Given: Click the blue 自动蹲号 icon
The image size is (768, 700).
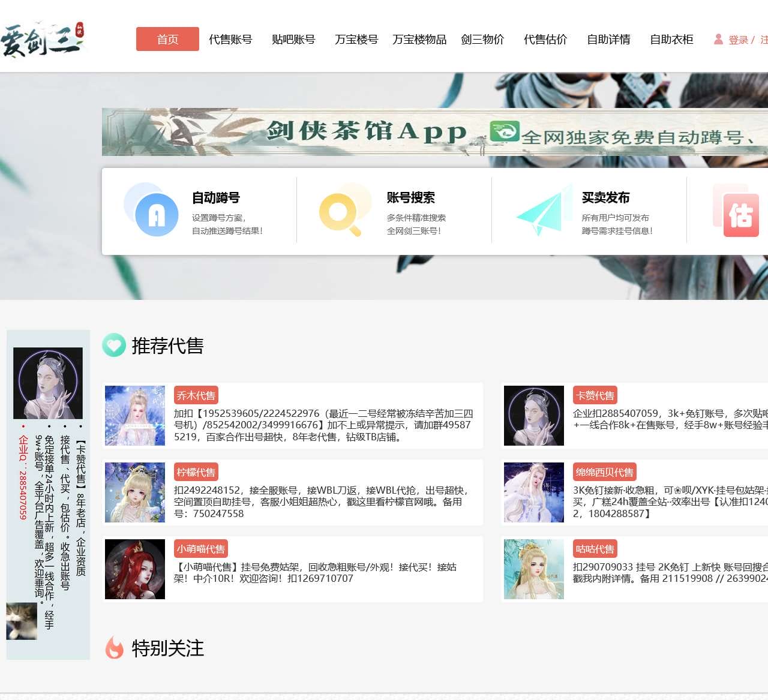Looking at the screenshot, I should tap(151, 209).
